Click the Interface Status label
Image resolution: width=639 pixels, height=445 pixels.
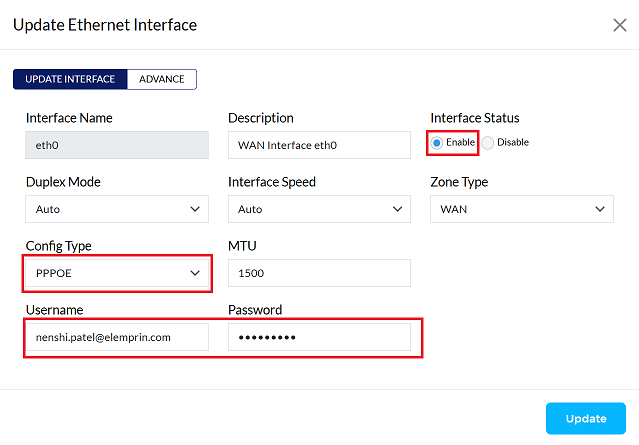coord(475,118)
